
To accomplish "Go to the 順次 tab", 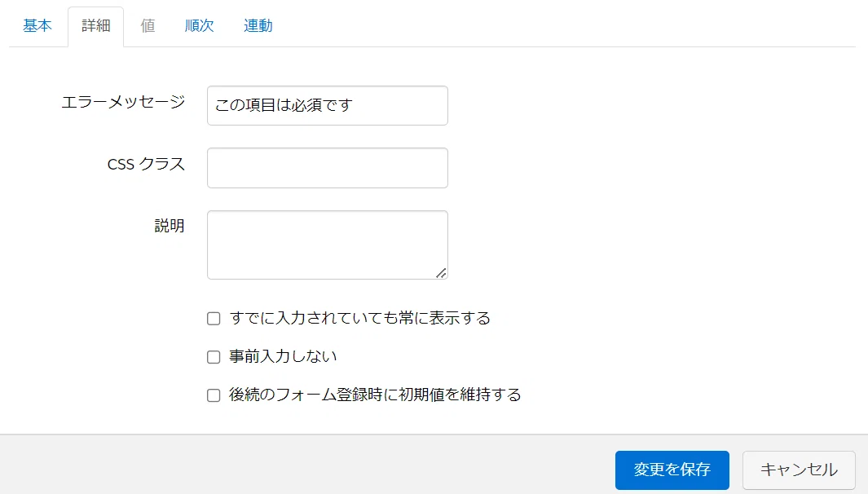I will (x=199, y=26).
